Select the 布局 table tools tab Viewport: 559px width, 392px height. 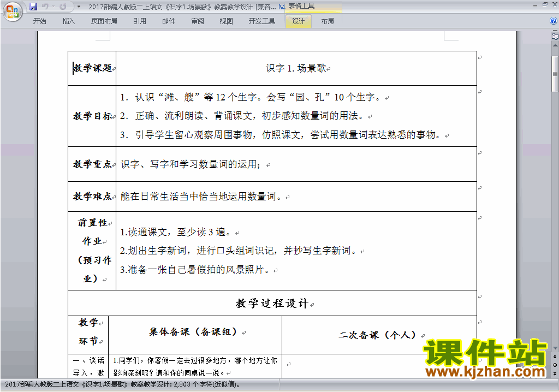[x=328, y=21]
